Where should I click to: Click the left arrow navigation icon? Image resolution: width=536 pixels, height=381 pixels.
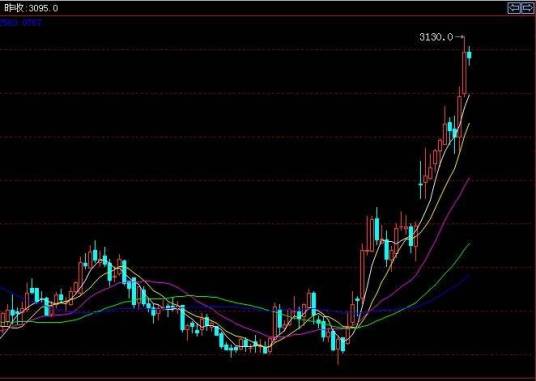tap(514, 8)
